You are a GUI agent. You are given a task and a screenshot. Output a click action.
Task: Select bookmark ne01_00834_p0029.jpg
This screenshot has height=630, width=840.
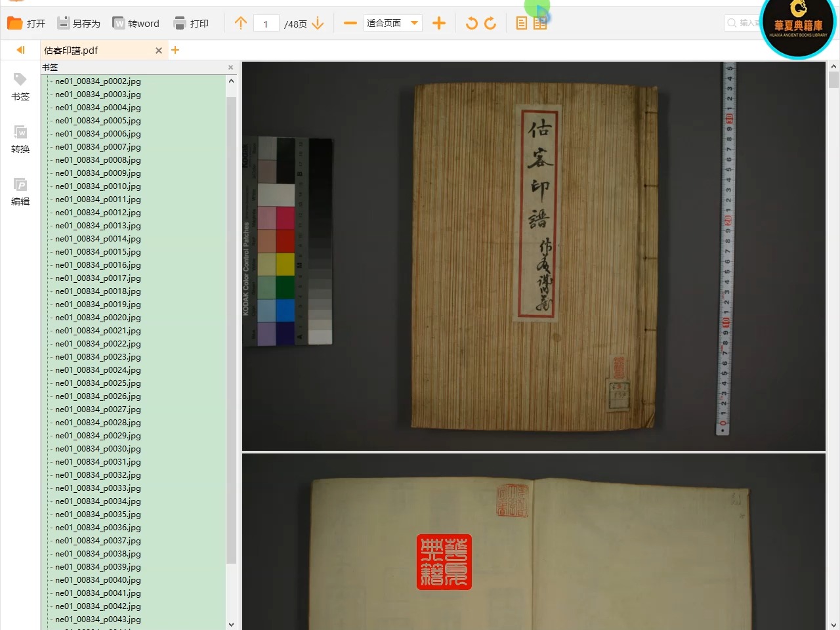[x=98, y=436]
